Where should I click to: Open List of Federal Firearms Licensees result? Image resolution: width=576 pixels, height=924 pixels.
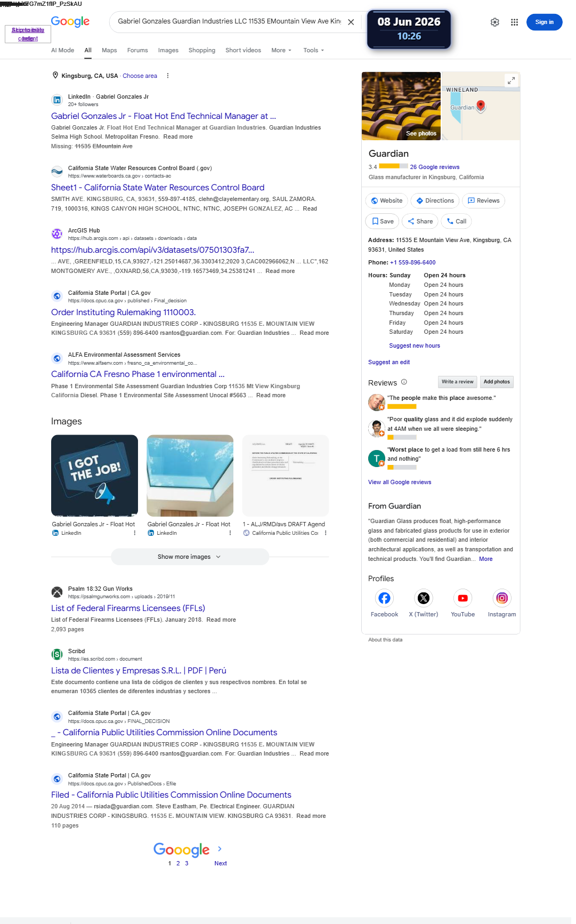point(128,608)
